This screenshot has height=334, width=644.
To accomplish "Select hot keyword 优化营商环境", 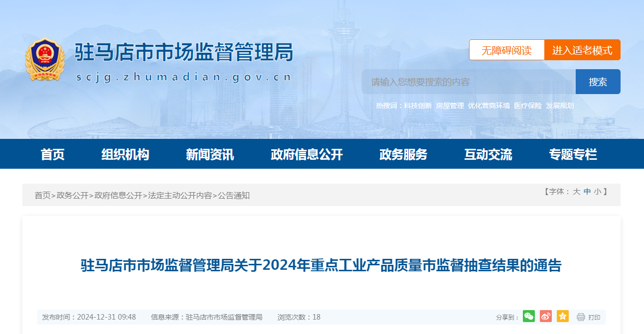I will click(x=489, y=106).
